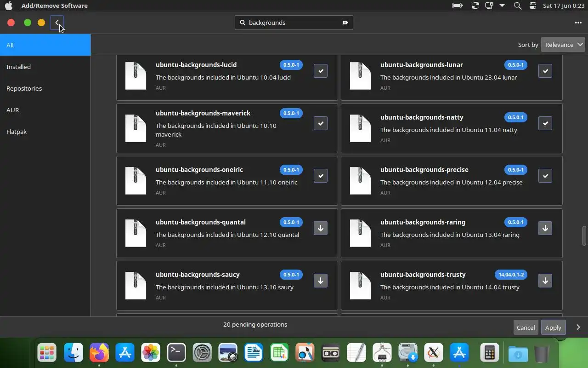Open ubuntu-backgrounds-saucy package title

point(198,275)
